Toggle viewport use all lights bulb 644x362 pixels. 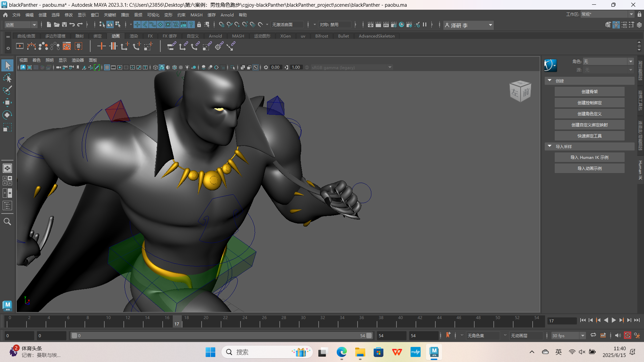(x=187, y=67)
